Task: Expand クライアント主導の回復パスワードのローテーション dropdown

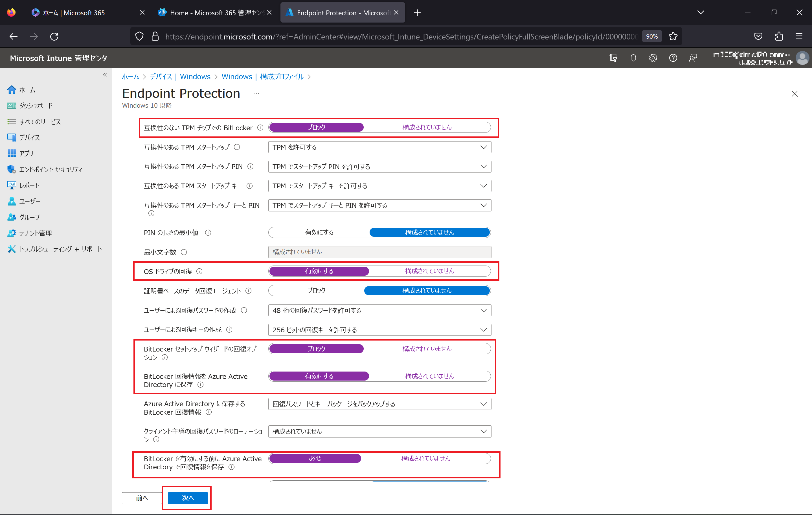Action: (x=380, y=432)
